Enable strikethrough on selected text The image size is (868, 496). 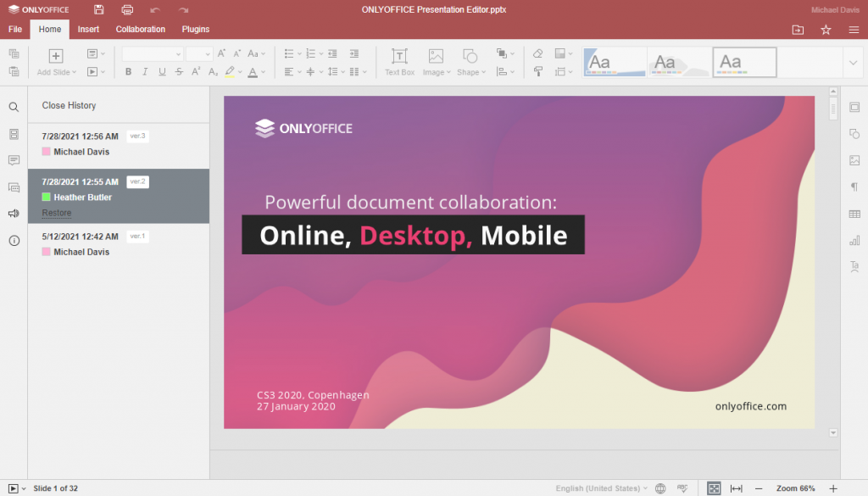[179, 71]
